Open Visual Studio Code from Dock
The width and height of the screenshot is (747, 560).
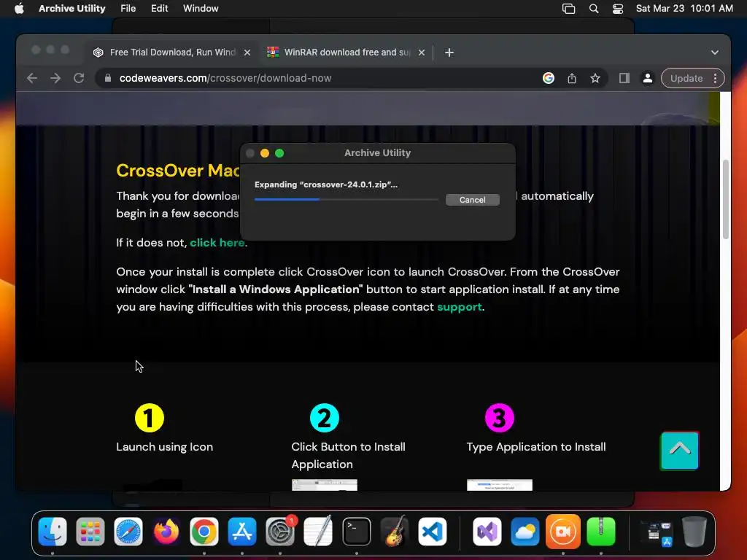click(433, 532)
